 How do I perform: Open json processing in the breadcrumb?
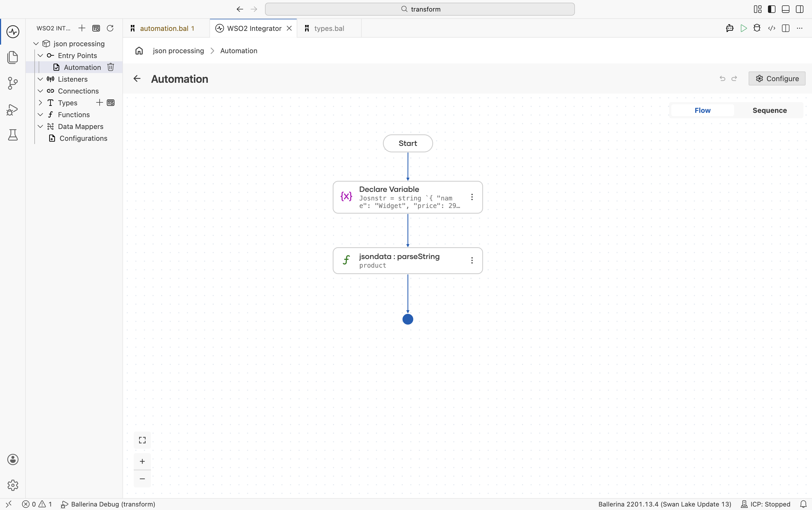tap(178, 51)
